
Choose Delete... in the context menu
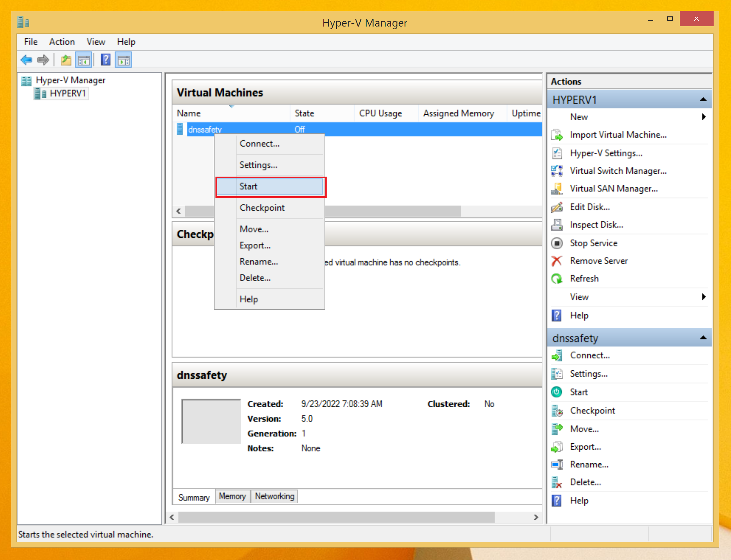point(270,278)
